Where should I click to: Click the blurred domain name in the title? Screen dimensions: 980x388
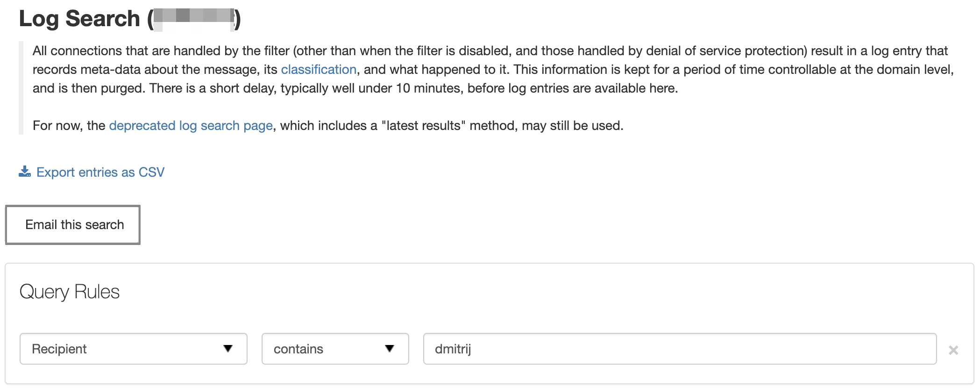(194, 19)
